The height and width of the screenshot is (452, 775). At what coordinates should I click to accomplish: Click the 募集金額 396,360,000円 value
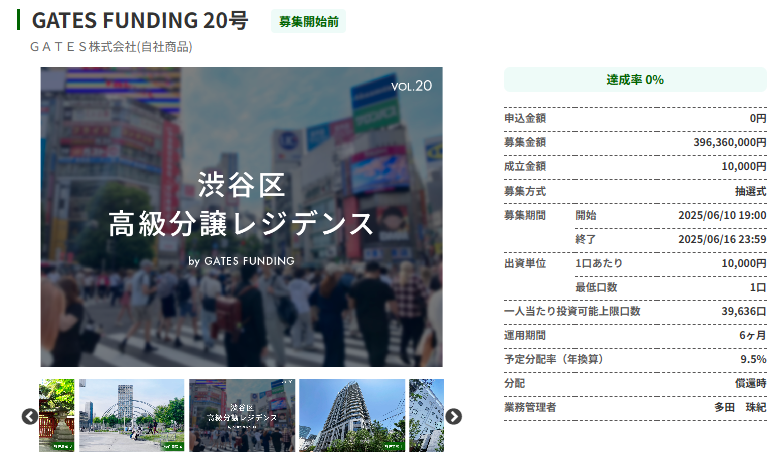click(730, 142)
